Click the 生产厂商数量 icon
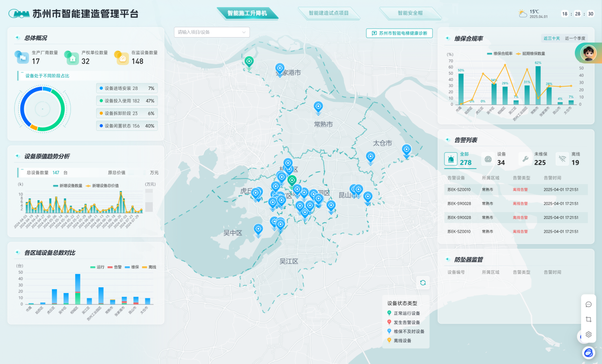Viewport: 602px width, 364px height. (x=22, y=57)
